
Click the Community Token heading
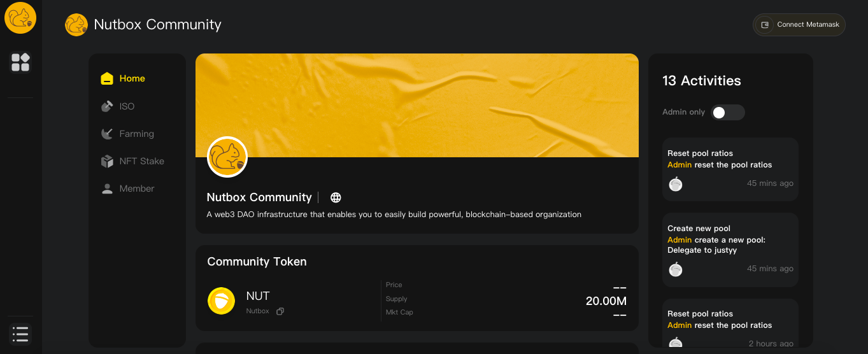[x=257, y=262]
